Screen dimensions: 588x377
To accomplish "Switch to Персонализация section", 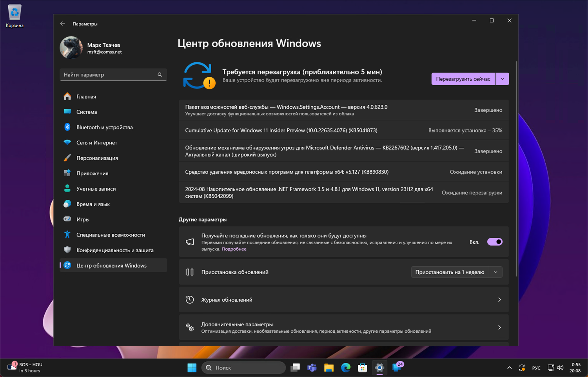I will pos(113,158).
